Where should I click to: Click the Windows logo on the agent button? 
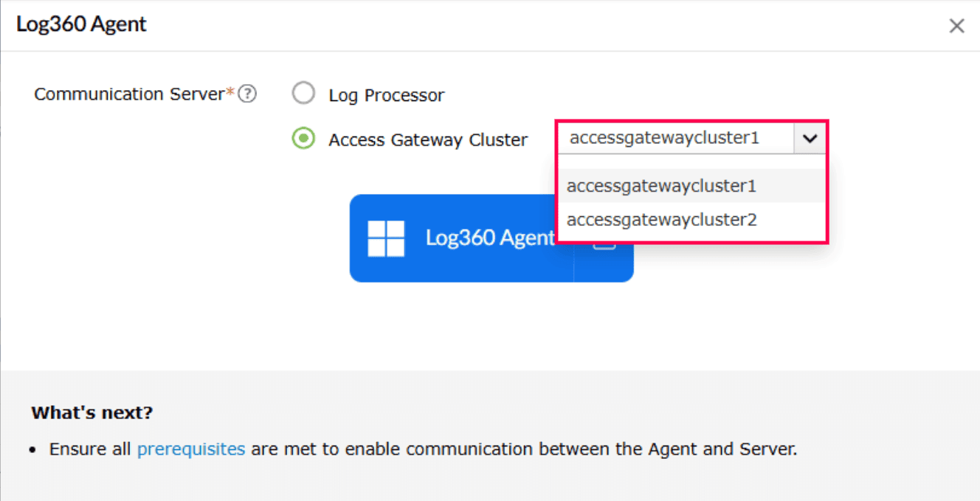(386, 238)
